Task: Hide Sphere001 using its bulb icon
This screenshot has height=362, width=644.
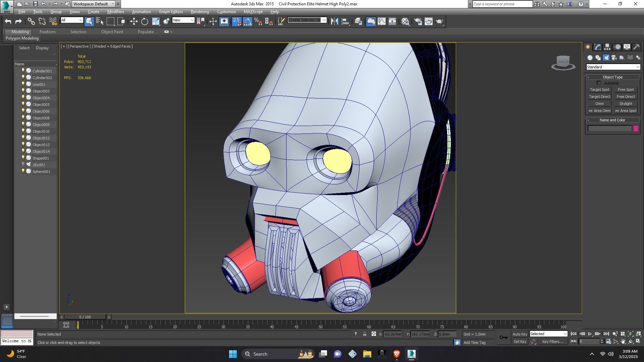Action: click(x=23, y=171)
